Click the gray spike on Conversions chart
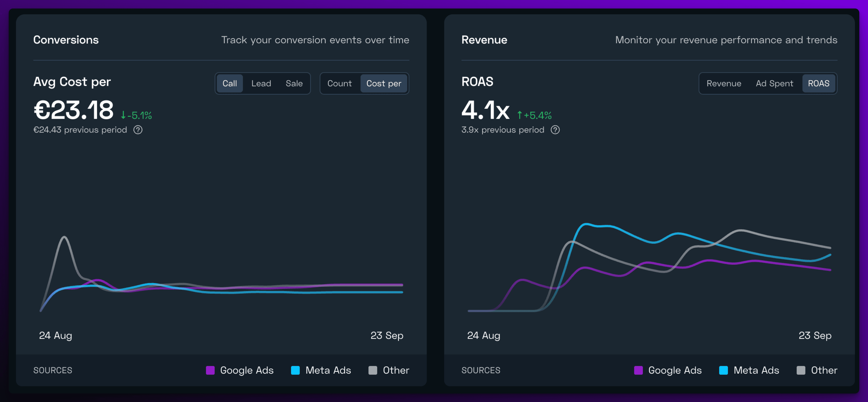Screen dimensions: 868x402 click(64, 237)
